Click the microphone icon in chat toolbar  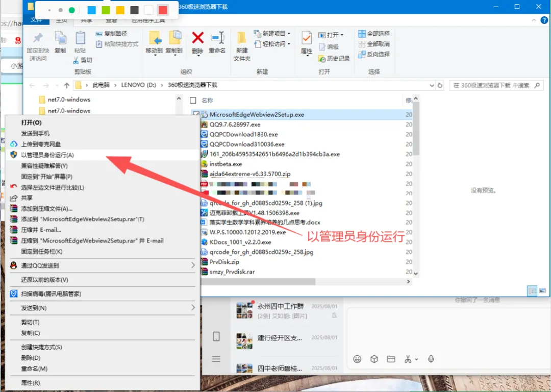(431, 359)
